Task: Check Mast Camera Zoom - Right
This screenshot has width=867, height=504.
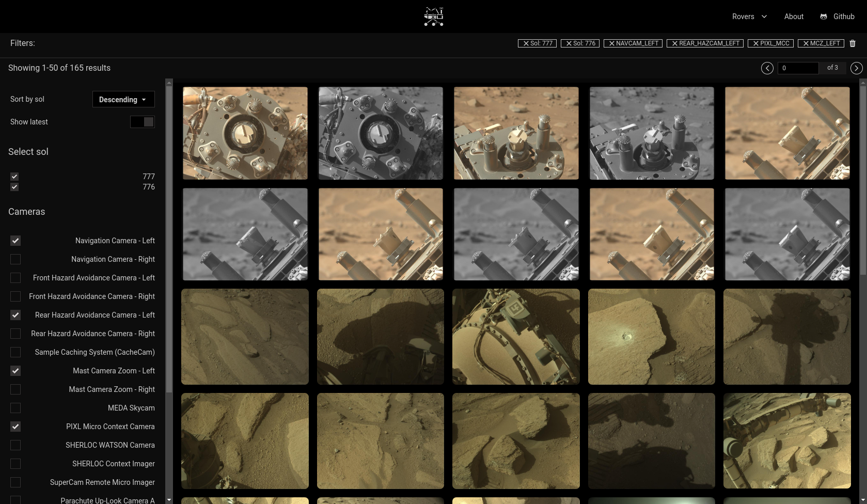Action: [15, 389]
